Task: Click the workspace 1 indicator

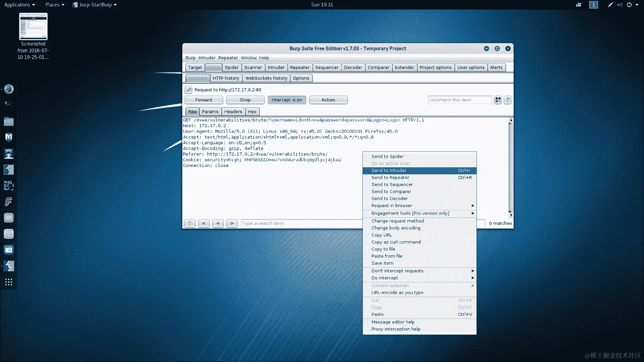Action: coord(593,5)
